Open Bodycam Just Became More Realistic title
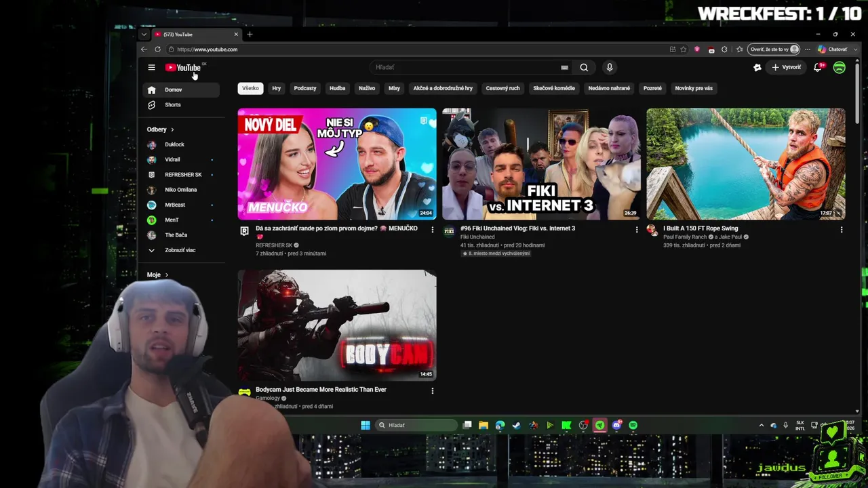 coord(321,390)
